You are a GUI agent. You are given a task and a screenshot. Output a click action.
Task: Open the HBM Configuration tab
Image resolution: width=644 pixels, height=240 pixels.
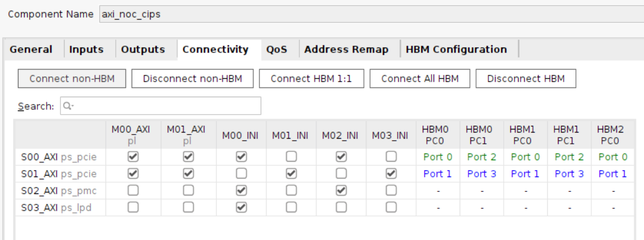tap(457, 50)
